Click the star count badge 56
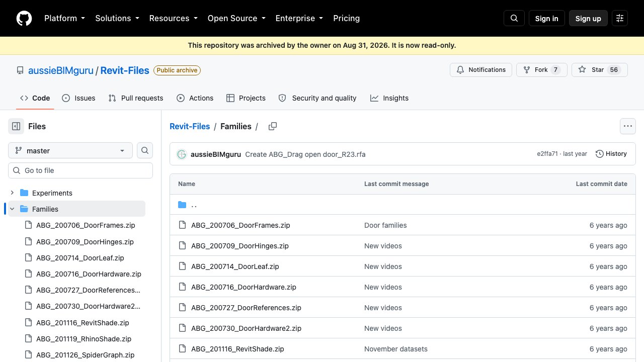This screenshot has width=644, height=362. coord(614,70)
